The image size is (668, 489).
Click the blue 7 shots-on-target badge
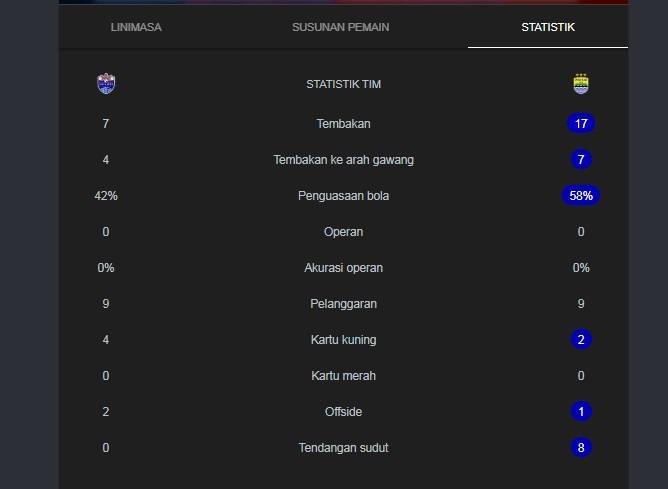[x=581, y=160]
